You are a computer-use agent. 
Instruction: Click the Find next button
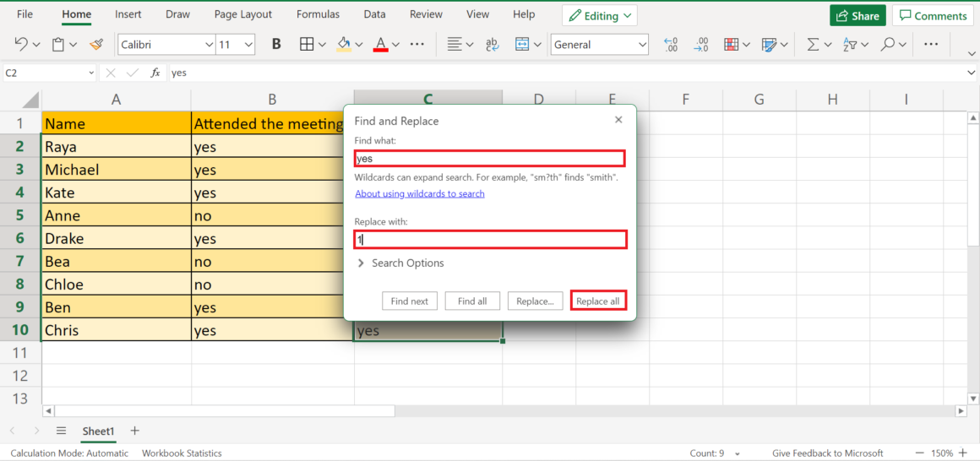tap(410, 301)
